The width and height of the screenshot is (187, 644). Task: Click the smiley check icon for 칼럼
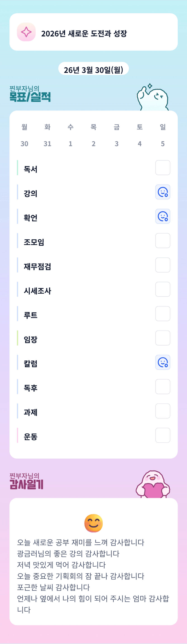tap(163, 362)
